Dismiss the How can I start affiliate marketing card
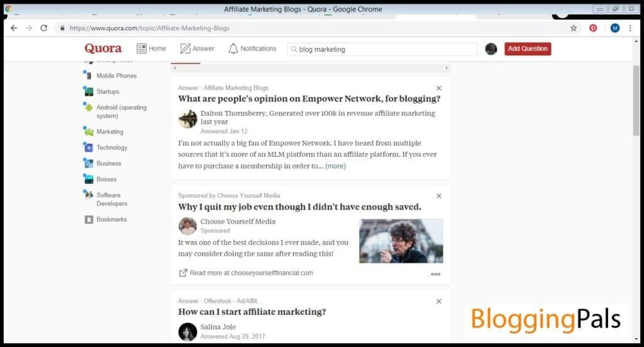Image resolution: width=644 pixels, height=347 pixels. click(438, 302)
